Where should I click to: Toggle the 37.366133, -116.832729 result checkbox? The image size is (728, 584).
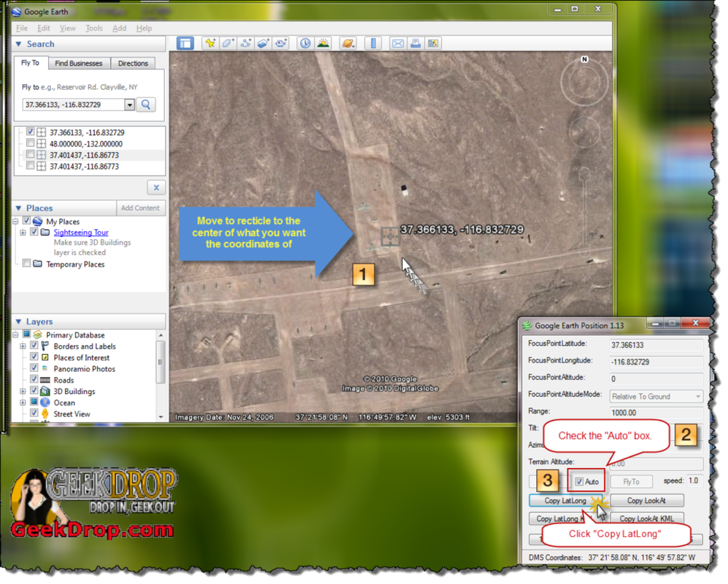(x=31, y=132)
